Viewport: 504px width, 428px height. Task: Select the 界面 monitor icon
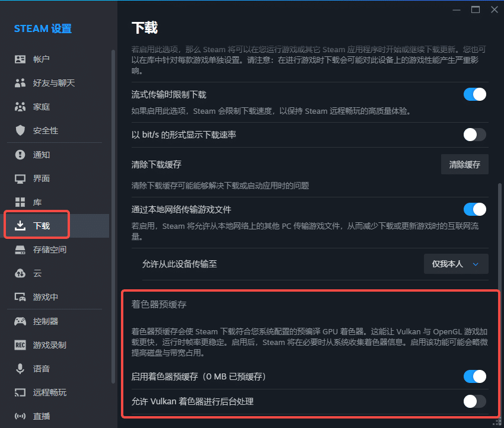tap(20, 178)
